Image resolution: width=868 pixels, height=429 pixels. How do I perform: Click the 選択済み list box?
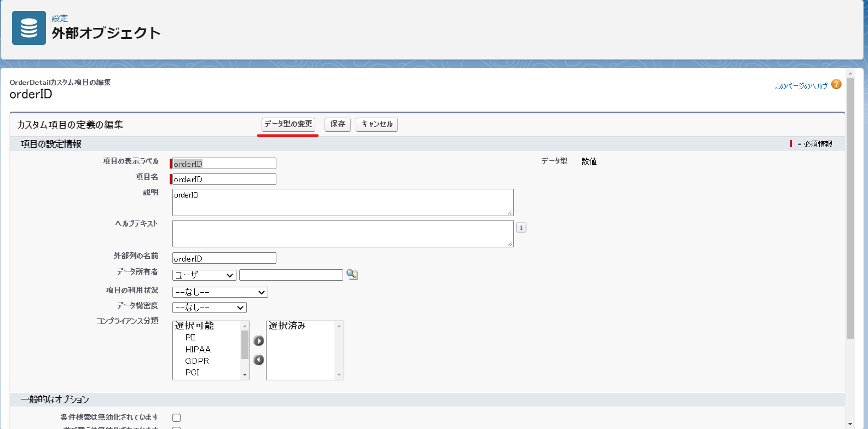[305, 350]
